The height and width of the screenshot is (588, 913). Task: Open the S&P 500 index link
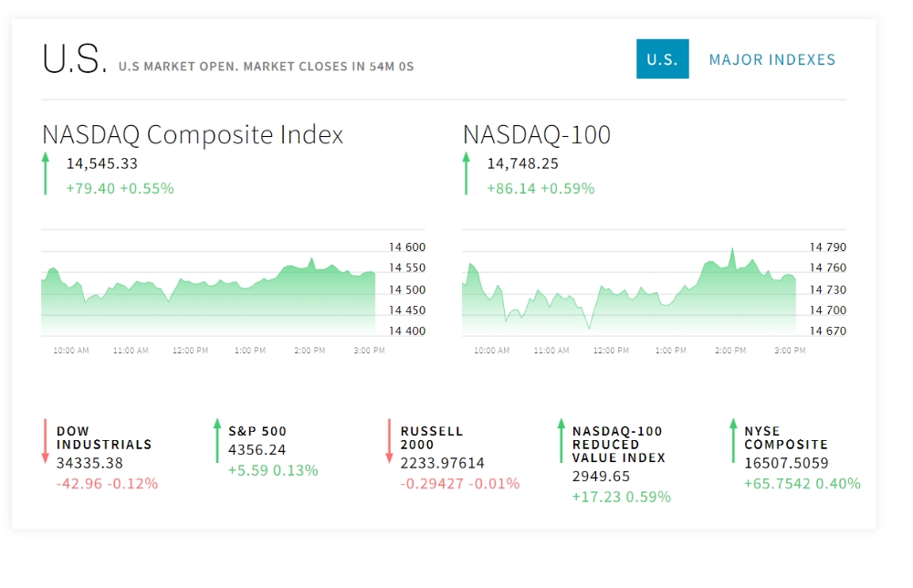(x=257, y=431)
